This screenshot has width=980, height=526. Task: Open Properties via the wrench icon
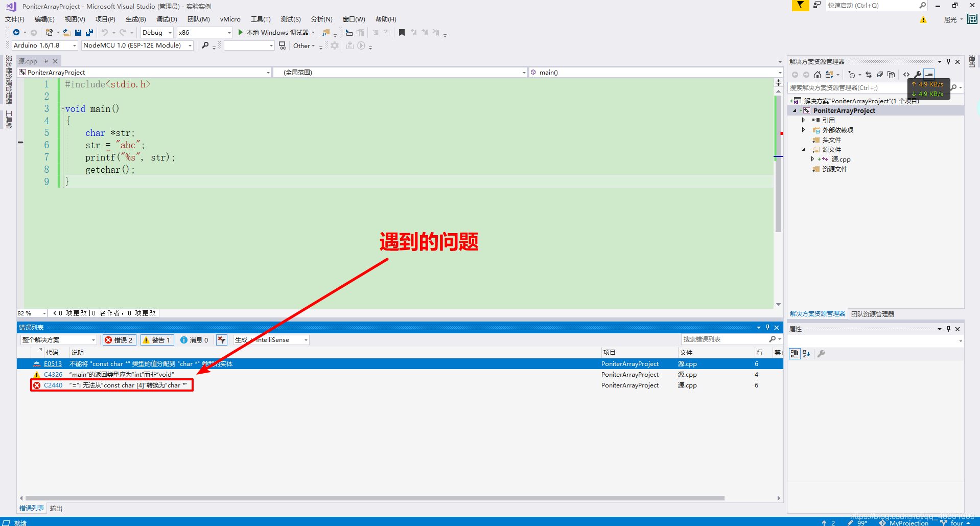coord(918,75)
